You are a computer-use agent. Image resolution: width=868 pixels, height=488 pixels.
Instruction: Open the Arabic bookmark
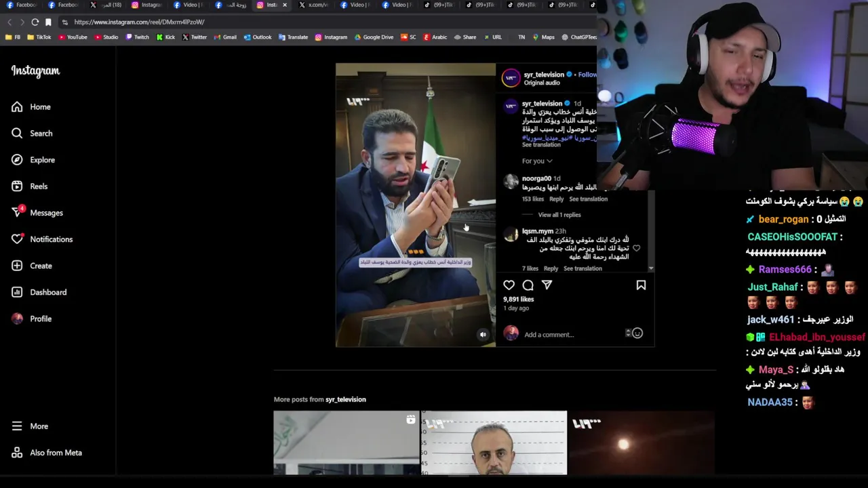click(x=435, y=37)
